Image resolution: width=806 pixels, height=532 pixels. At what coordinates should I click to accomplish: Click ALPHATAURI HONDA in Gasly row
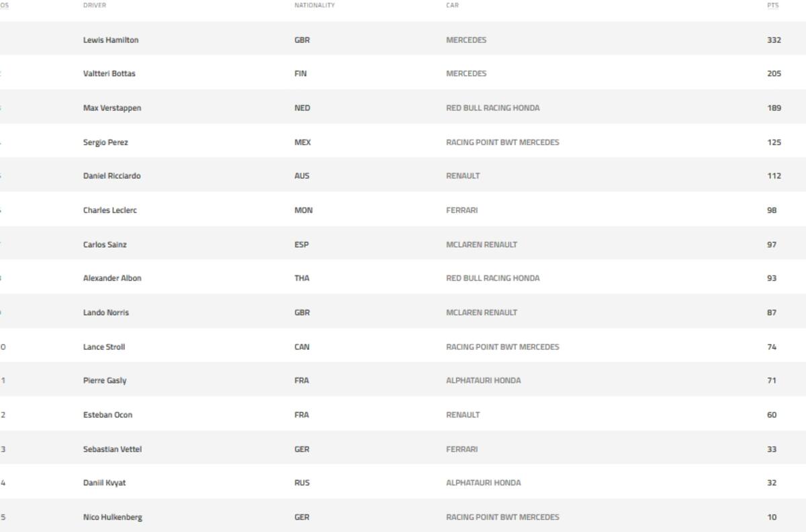coord(483,380)
